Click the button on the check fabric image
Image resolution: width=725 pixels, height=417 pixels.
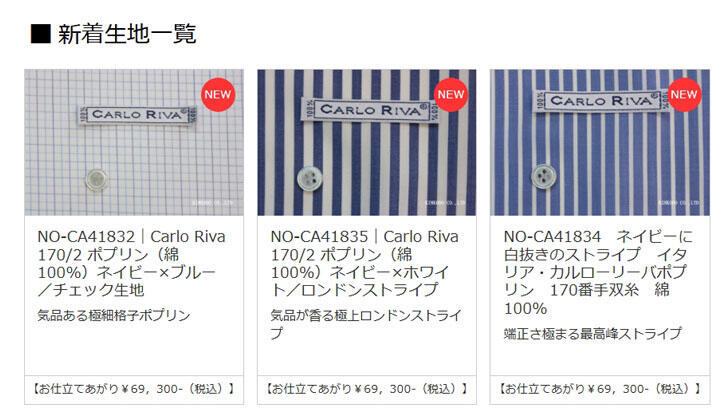[x=97, y=180]
